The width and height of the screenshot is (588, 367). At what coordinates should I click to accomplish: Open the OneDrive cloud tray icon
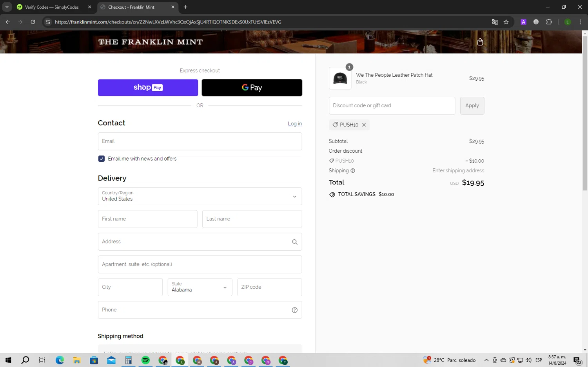click(503, 360)
